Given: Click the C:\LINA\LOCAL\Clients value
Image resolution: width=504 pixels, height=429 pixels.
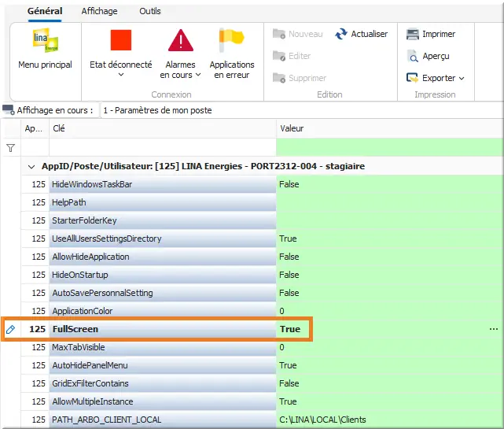Looking at the screenshot, I should coord(322,420).
